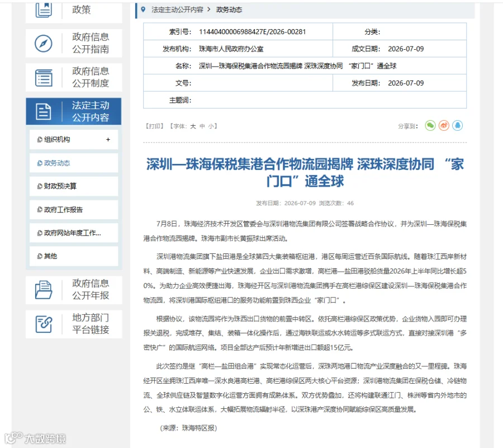Image resolution: width=503 pixels, height=448 pixels.
Task: Click 政务动态 in breadcrumb
Action: coord(229,10)
